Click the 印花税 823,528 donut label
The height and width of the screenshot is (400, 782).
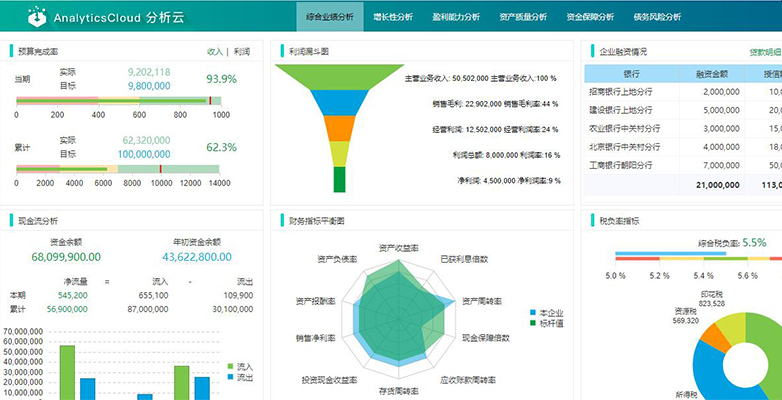(x=712, y=299)
